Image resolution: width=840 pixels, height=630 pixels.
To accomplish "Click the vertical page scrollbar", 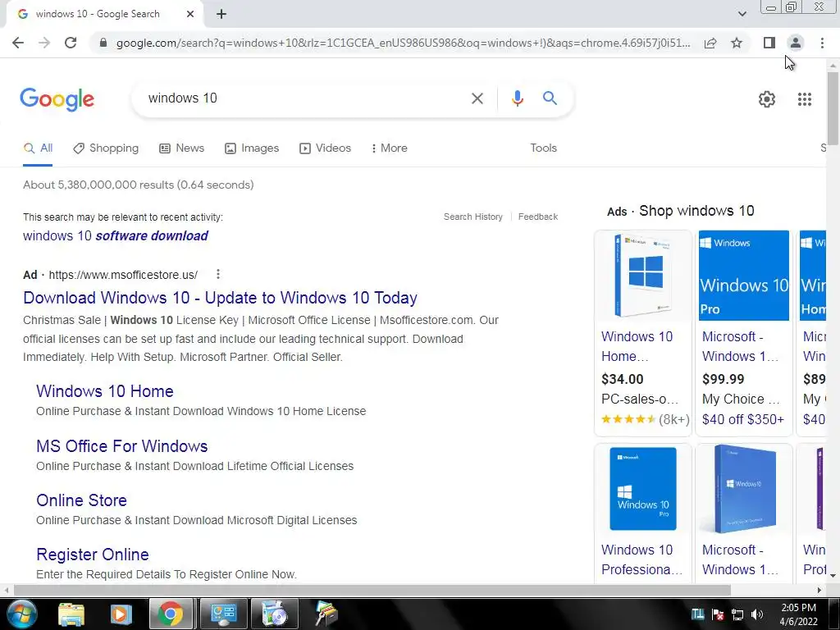I will tap(833, 108).
